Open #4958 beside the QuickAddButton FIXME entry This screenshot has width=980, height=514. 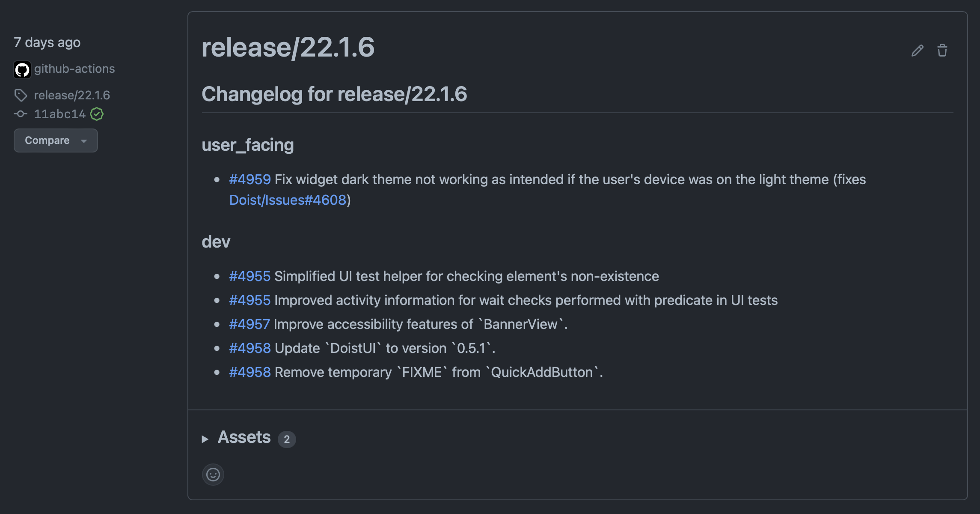250,372
